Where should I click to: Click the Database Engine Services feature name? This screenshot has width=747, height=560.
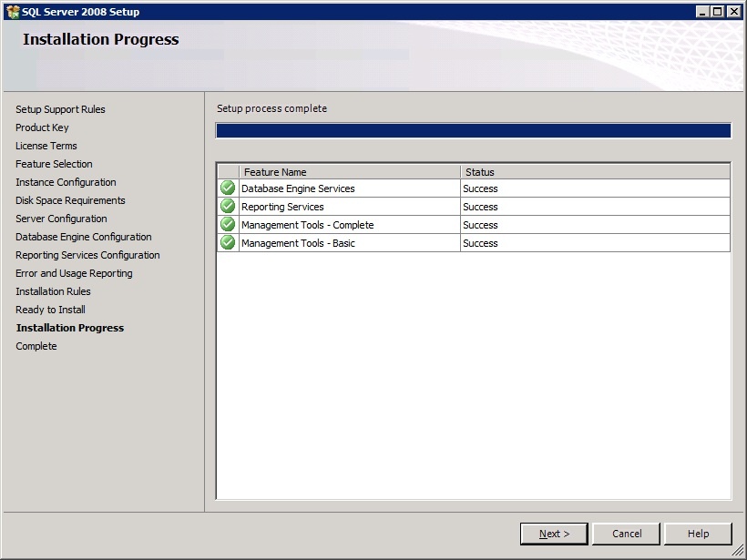coord(298,188)
